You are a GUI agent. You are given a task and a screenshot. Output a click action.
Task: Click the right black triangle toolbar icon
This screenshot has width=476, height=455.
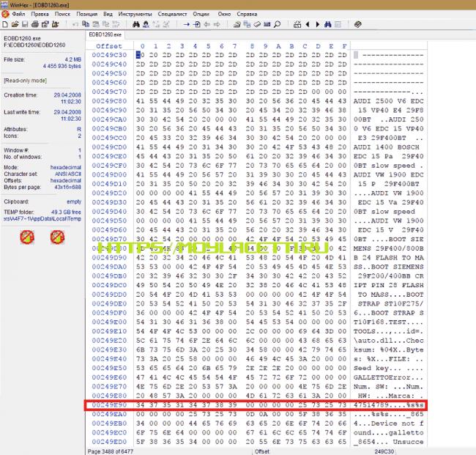(x=318, y=24)
